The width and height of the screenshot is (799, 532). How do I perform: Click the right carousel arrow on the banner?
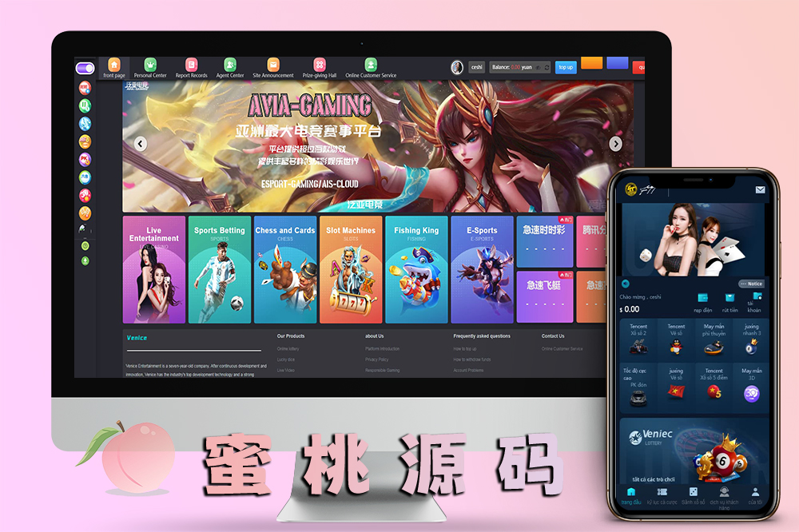615,144
